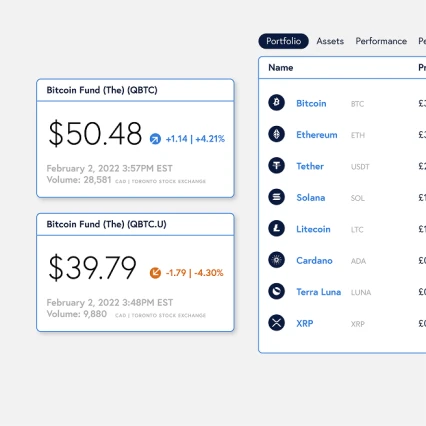Click the -1.79 | -4.30% change value

tap(194, 273)
